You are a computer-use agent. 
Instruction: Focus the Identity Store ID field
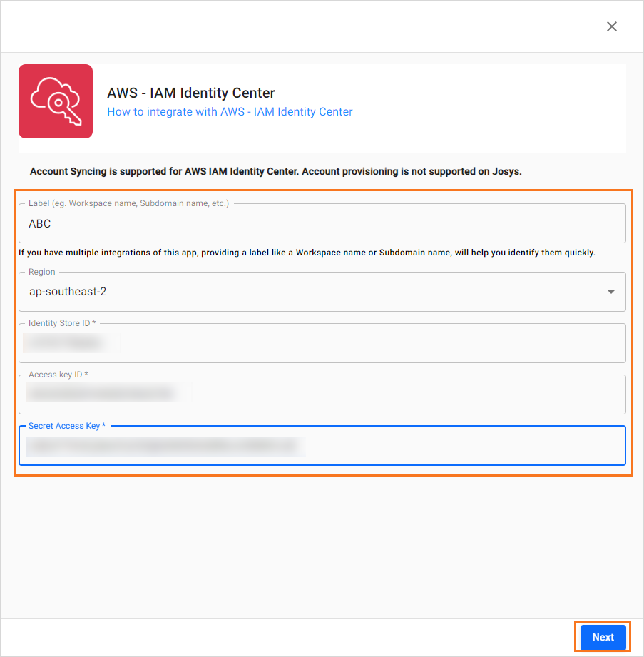pos(322,343)
